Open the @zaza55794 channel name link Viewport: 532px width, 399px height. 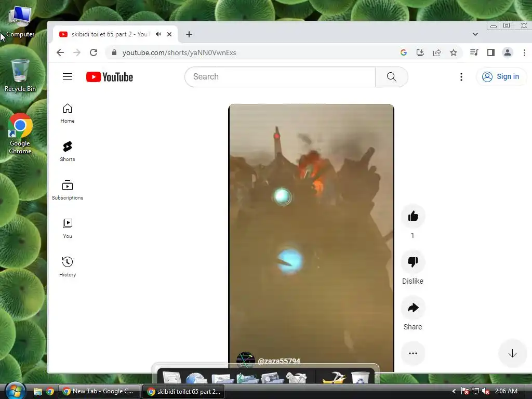(279, 361)
